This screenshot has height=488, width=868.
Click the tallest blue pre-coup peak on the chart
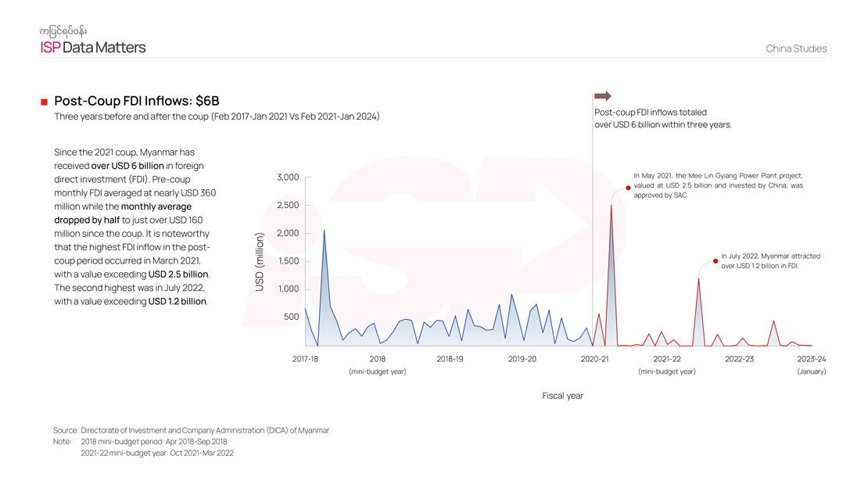pos(324,231)
